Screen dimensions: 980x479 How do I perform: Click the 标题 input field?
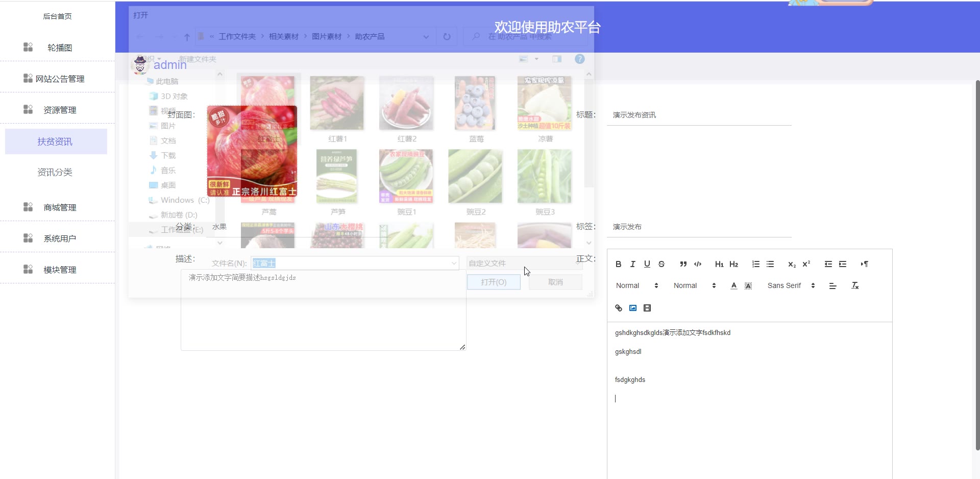(x=699, y=115)
